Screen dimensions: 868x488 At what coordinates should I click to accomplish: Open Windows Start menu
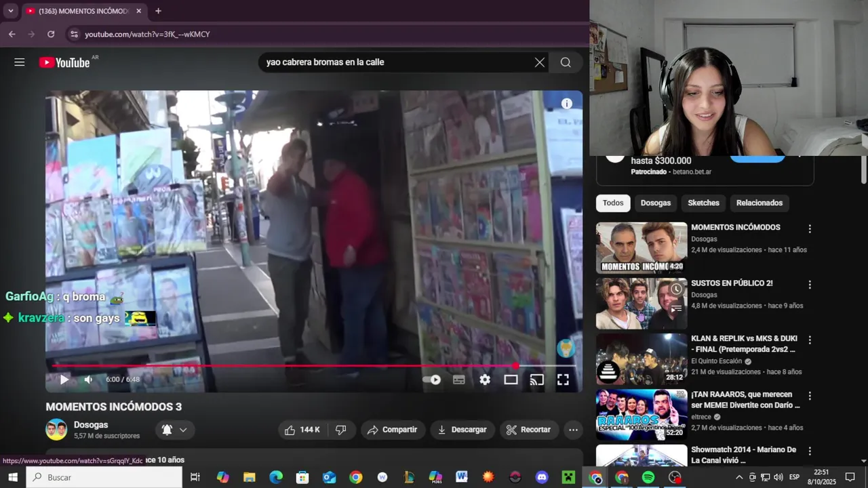[x=13, y=477]
